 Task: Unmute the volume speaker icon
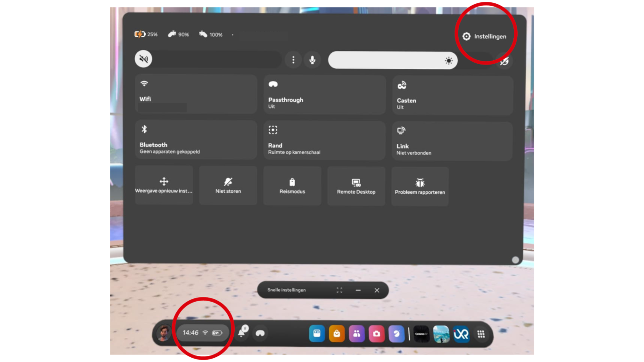point(144,59)
